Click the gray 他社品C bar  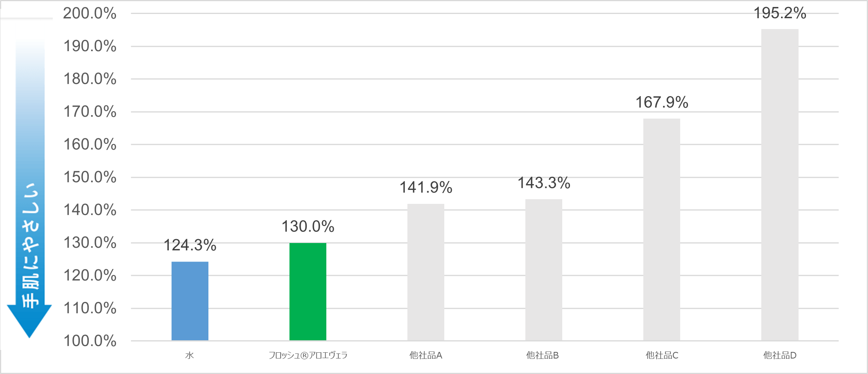tap(662, 229)
